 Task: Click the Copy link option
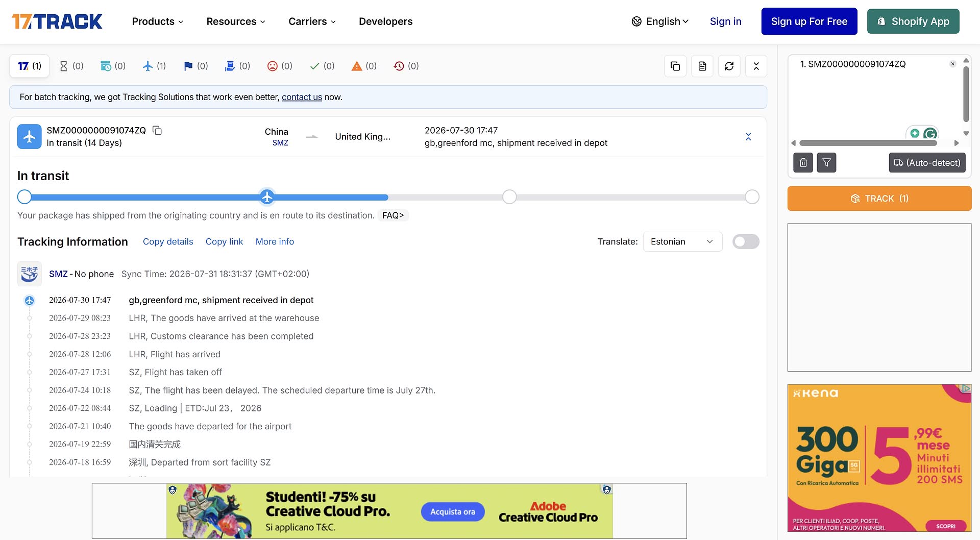click(x=224, y=242)
